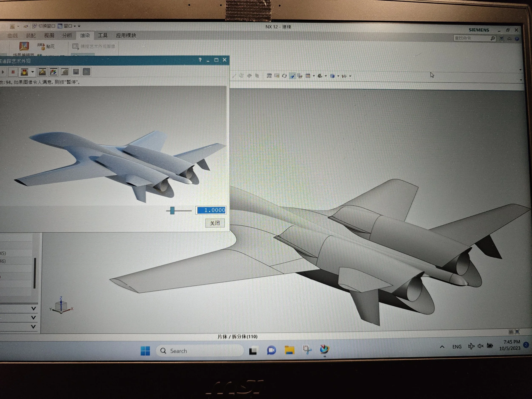
Task: Click the blue cube rendering style icon
Action: 332,76
